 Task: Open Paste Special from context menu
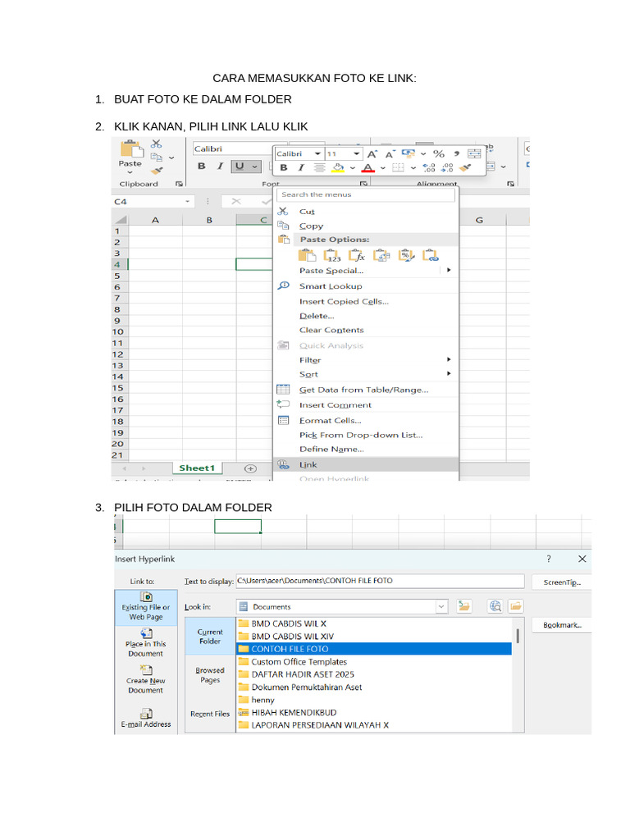pyautogui.click(x=366, y=271)
